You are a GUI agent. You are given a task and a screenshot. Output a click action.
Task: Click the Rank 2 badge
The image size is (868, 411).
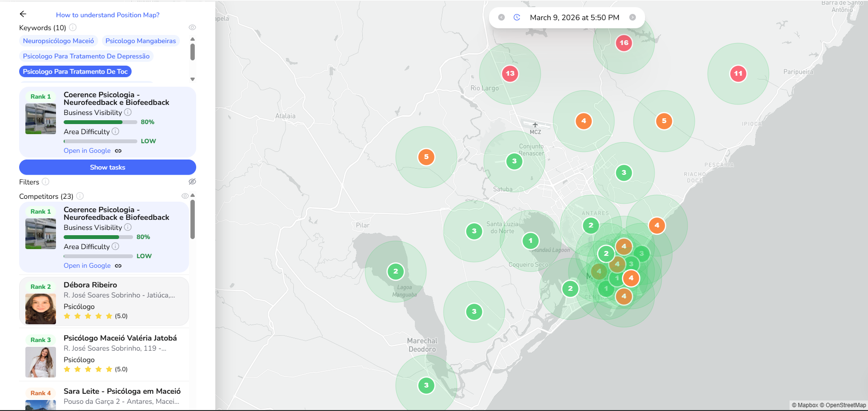(41, 286)
